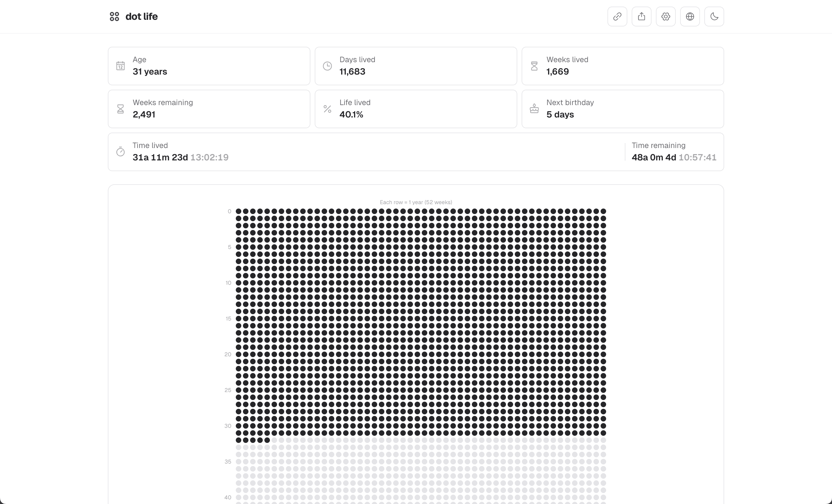Click hourglass icon in Weeks remaining card
Image resolution: width=832 pixels, height=504 pixels.
pyautogui.click(x=121, y=109)
